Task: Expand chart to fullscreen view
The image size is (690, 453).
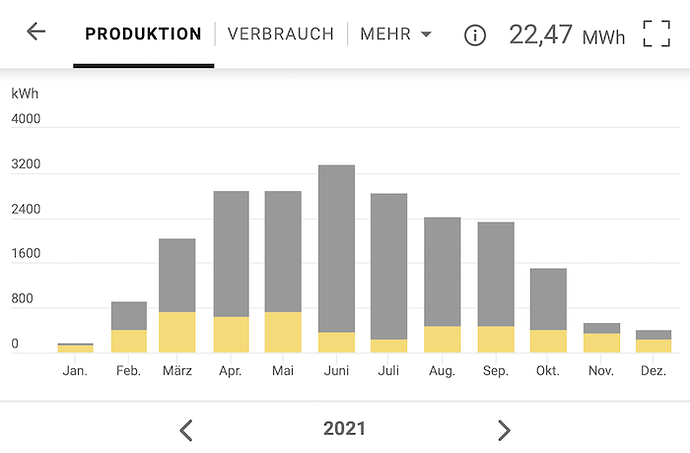Action: (x=657, y=33)
